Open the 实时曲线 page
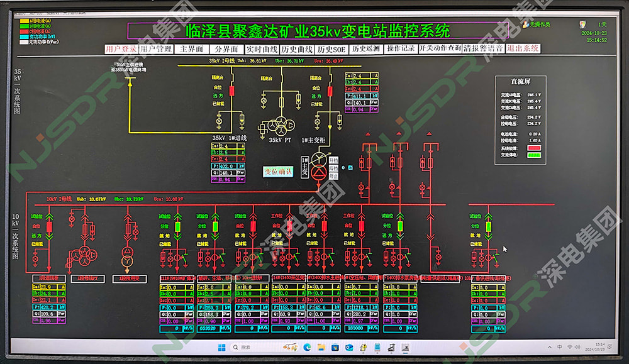 [x=262, y=49]
